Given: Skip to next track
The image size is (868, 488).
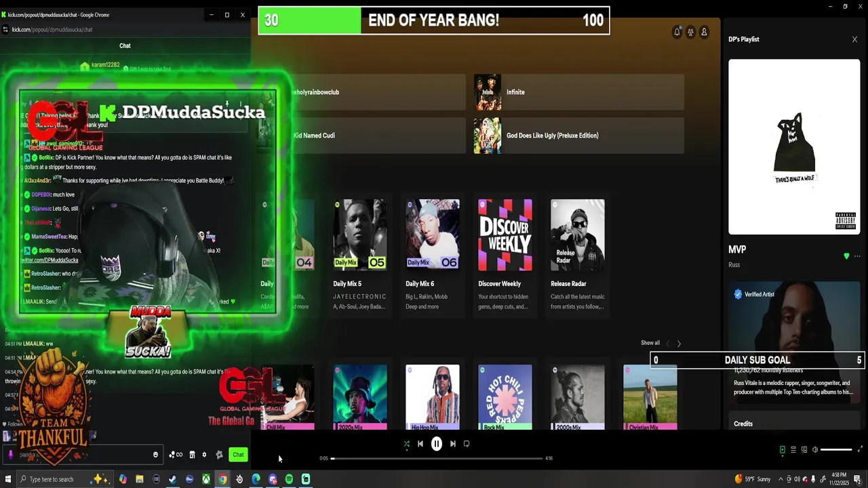Looking at the screenshot, I should pyautogui.click(x=452, y=444).
